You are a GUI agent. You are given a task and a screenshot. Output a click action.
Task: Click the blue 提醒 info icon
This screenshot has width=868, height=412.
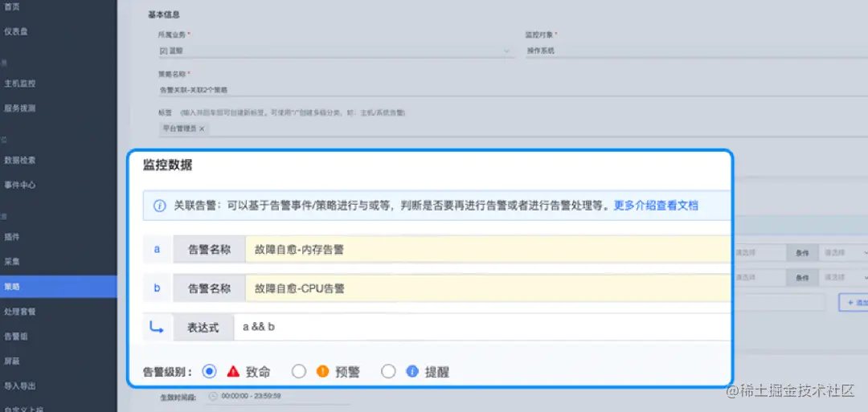tap(411, 371)
